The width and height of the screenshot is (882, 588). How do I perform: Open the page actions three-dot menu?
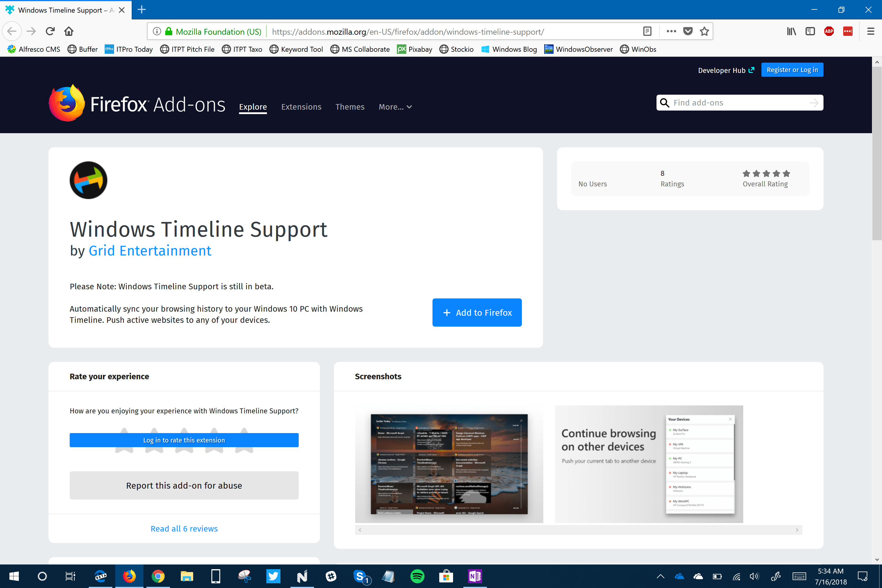click(671, 31)
